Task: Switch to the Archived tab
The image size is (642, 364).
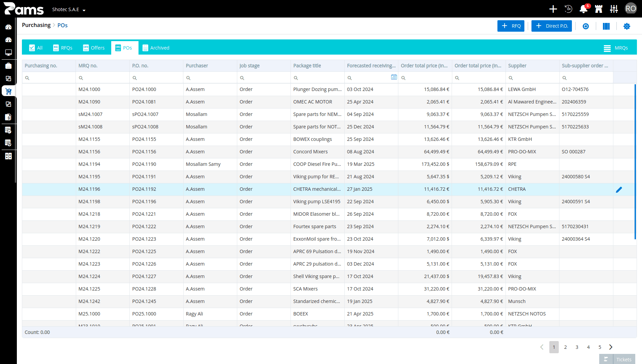Action: click(156, 48)
